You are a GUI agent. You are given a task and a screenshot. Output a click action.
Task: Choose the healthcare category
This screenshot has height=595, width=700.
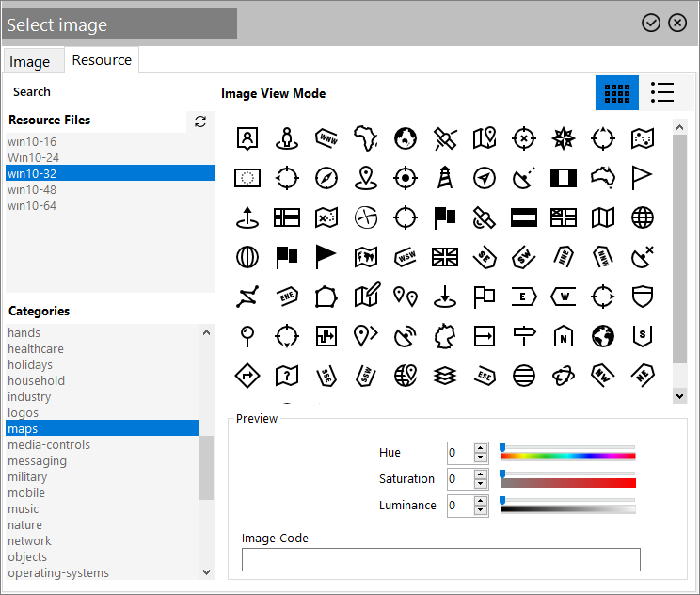[x=103, y=349]
